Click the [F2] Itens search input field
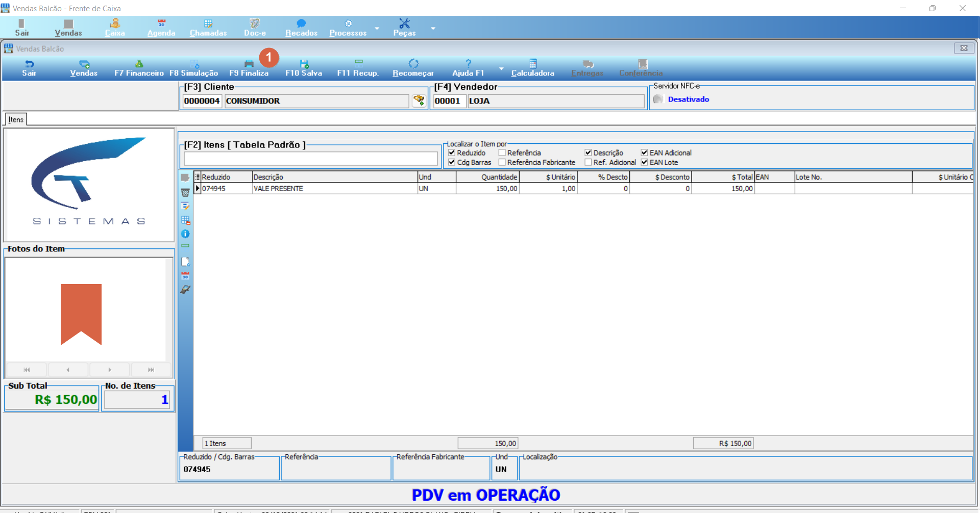 pos(310,159)
